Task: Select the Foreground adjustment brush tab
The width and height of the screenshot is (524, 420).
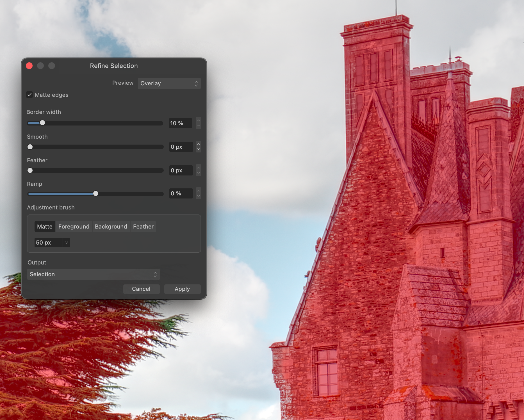Action: pyautogui.click(x=74, y=227)
